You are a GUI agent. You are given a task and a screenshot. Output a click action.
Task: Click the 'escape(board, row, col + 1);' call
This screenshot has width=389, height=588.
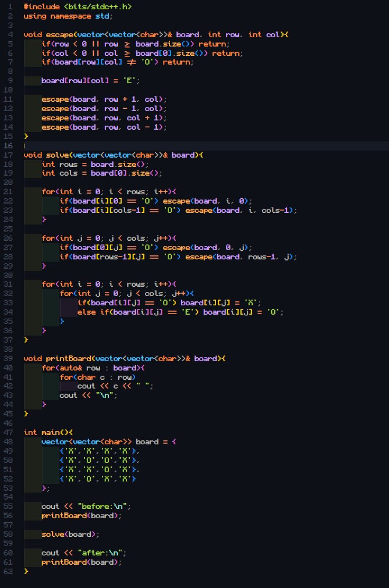coord(104,117)
